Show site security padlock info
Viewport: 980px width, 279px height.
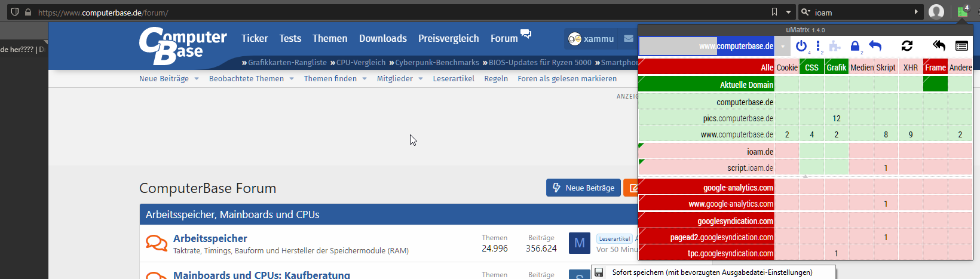click(28, 12)
